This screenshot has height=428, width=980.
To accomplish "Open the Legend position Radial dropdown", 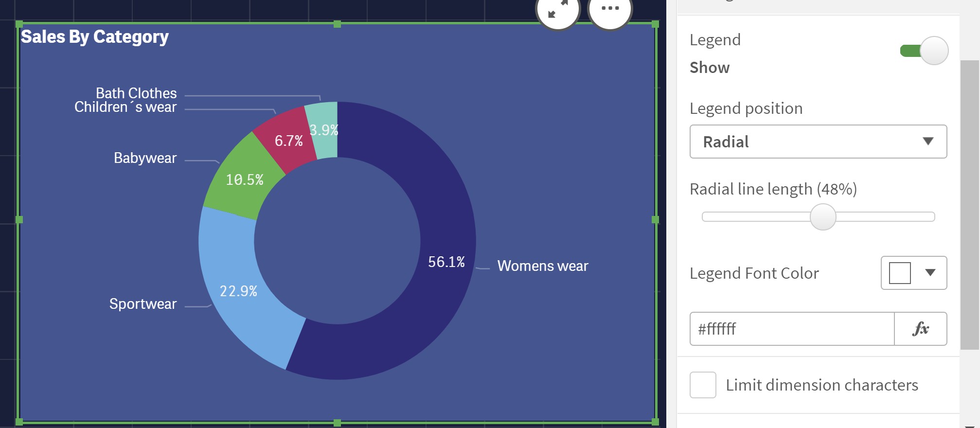I will pyautogui.click(x=818, y=142).
